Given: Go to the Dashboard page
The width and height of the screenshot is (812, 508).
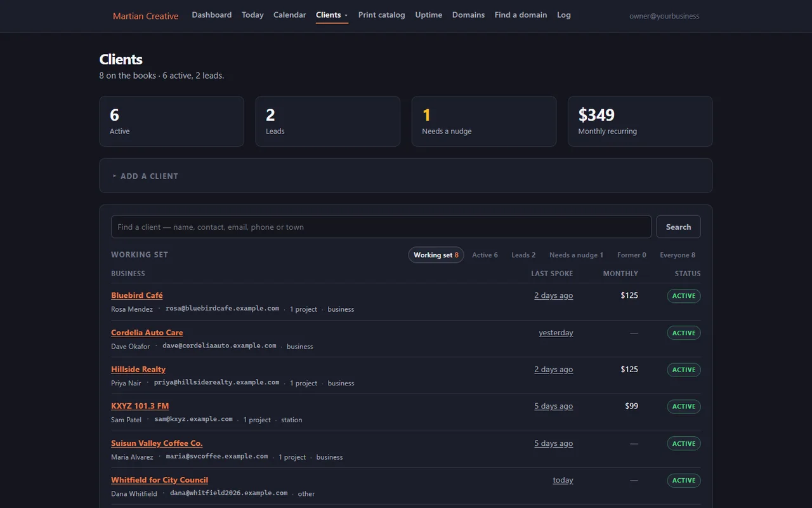Looking at the screenshot, I should pyautogui.click(x=212, y=15).
